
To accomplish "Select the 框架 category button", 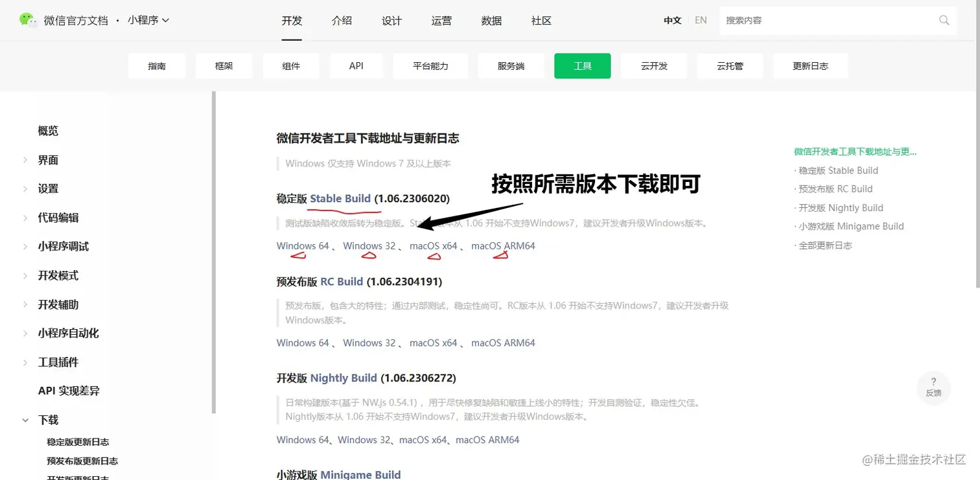I will (x=224, y=66).
